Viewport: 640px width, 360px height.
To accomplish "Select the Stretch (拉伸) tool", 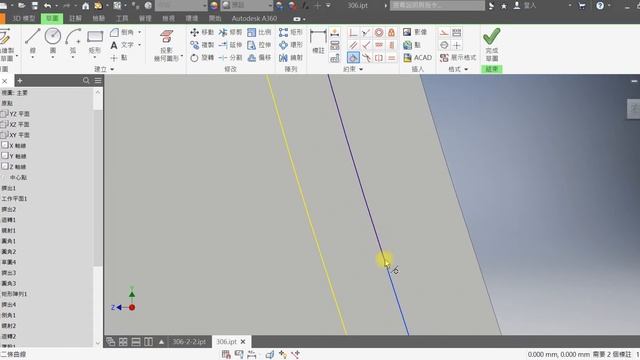I will point(259,45).
